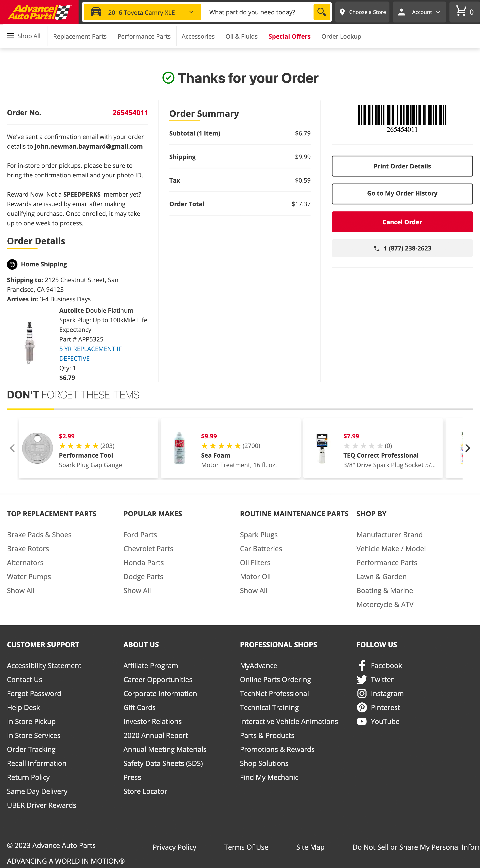Expand the Account menu
The image size is (480, 868).
pos(419,12)
